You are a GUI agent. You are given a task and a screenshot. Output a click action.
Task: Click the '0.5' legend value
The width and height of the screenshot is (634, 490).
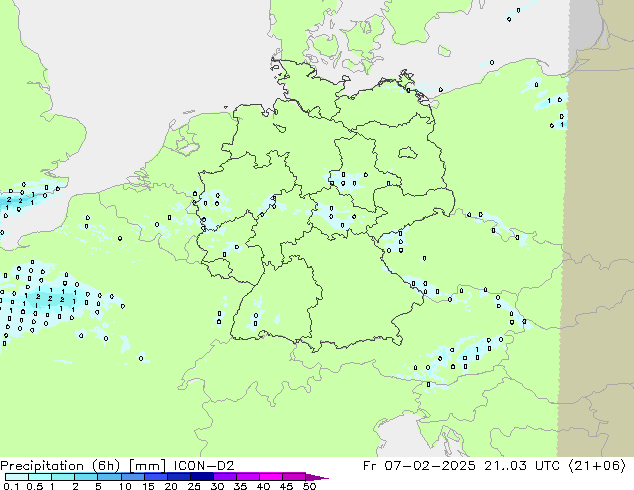click(35, 486)
